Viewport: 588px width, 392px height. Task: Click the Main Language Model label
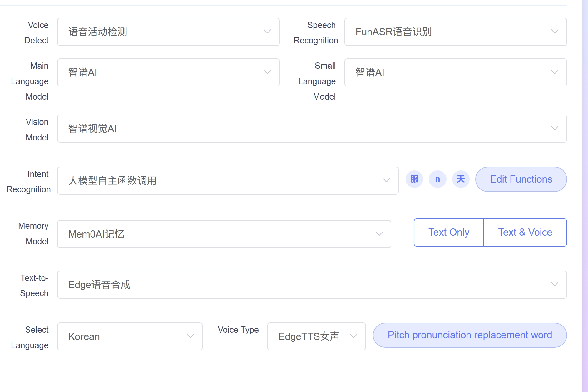tap(30, 81)
